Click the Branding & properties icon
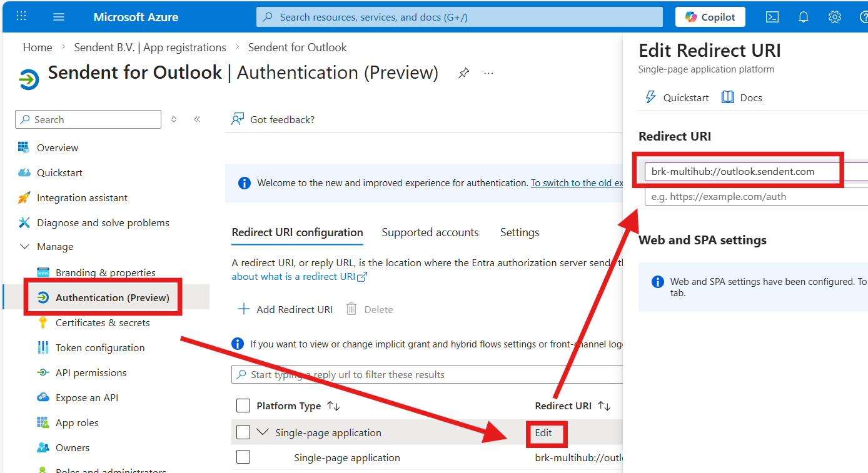Viewport: 868px width, 473px height. (43, 272)
